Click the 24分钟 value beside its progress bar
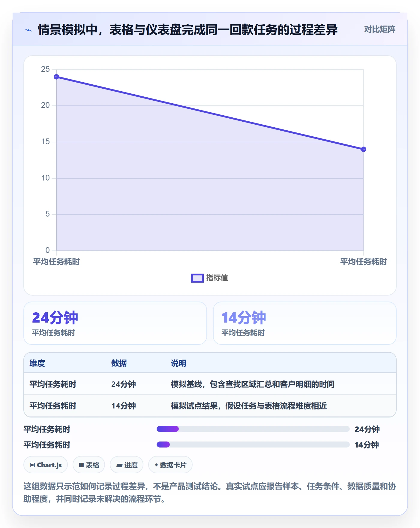 tap(367, 429)
